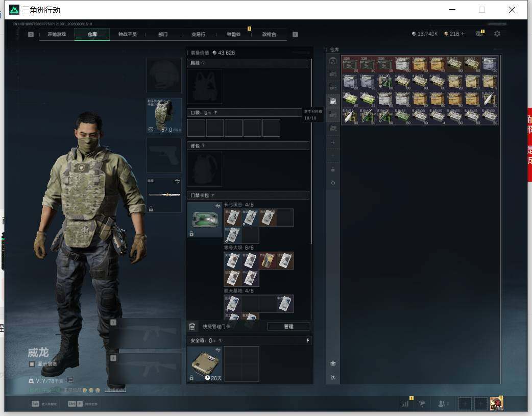532x416 pixels.
Task: Open stash settings gear in sidebar
Action: click(x=333, y=183)
